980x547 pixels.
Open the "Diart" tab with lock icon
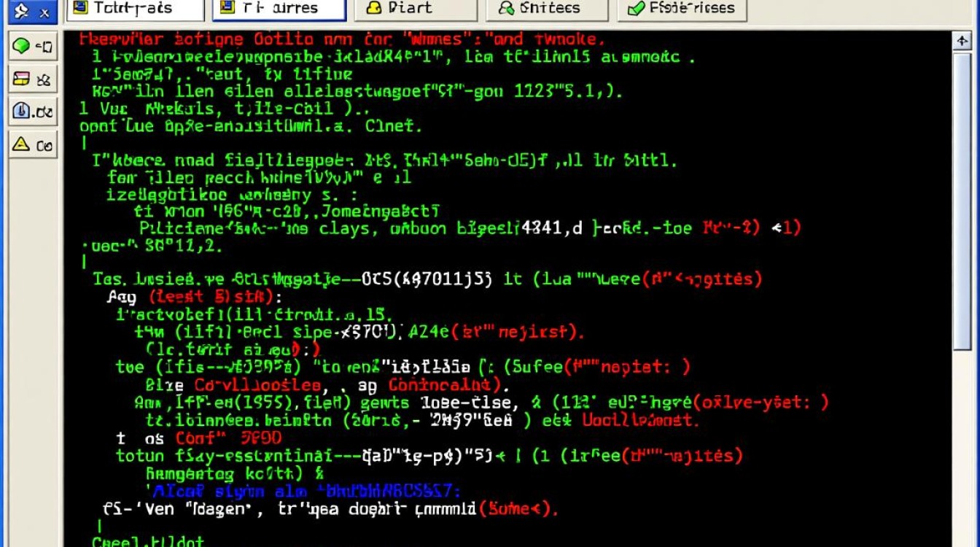pyautogui.click(x=414, y=9)
